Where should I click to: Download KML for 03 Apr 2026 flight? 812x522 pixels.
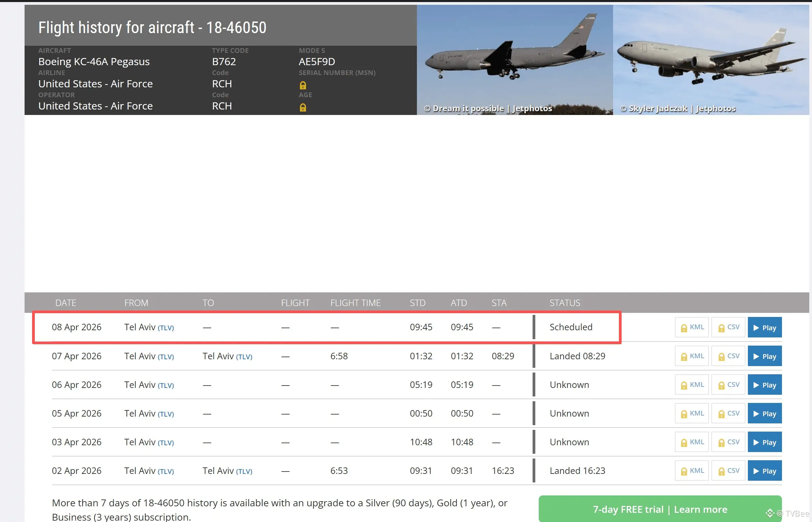692,442
